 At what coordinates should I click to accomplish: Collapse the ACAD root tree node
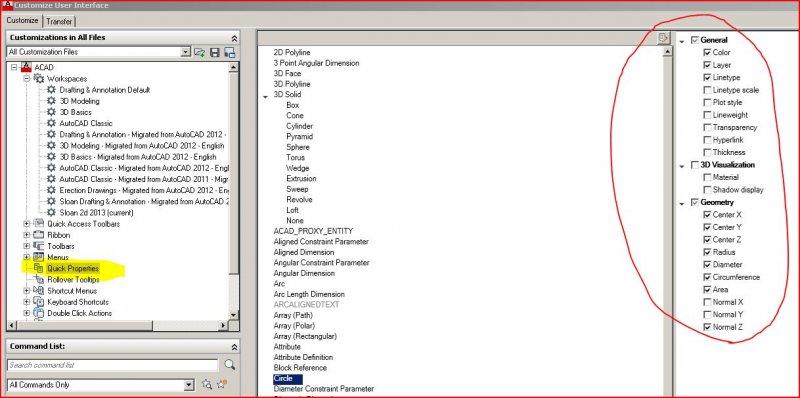(14, 67)
